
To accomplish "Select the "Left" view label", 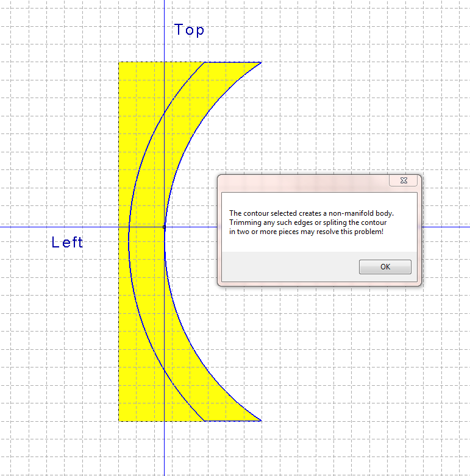I will (x=67, y=243).
